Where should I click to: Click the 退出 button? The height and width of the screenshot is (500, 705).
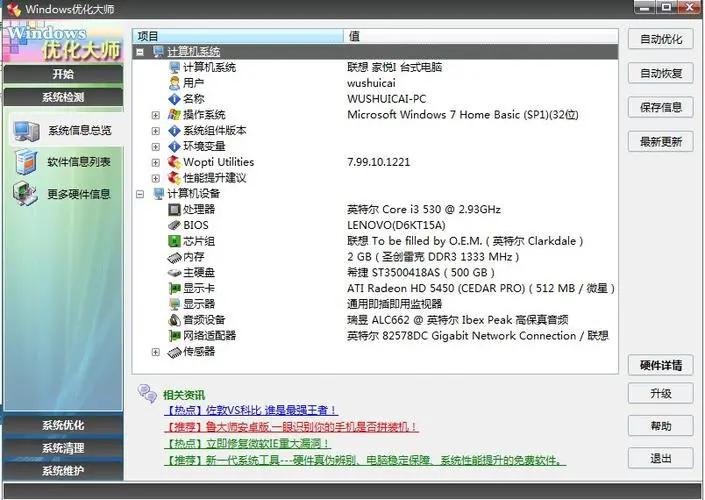[x=661, y=458]
